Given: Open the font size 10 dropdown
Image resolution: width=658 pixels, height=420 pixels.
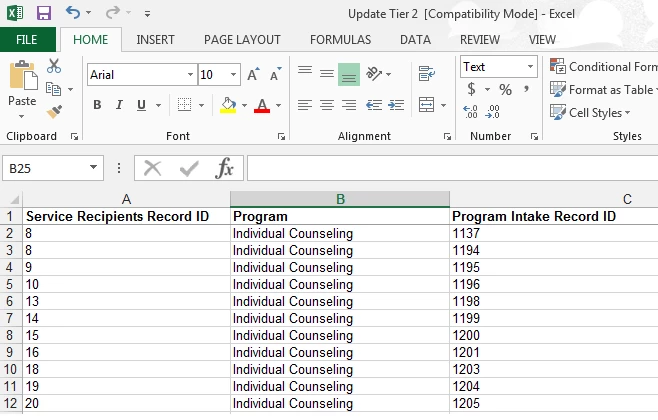Looking at the screenshot, I should click(x=233, y=75).
